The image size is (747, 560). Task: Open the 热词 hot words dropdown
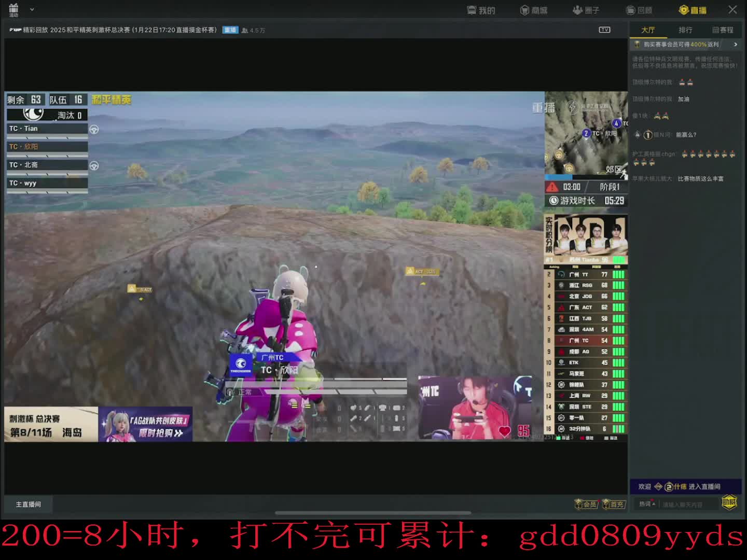647,504
